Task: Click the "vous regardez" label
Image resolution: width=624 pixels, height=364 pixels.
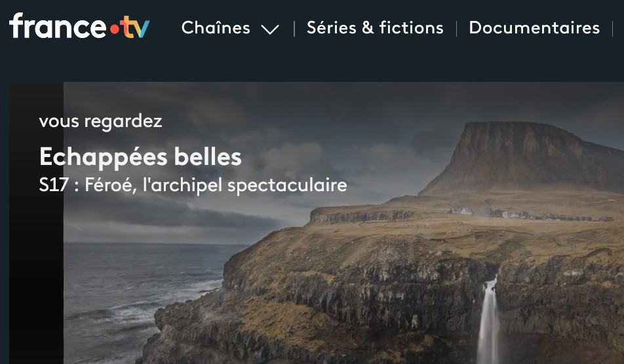Action: (101, 121)
